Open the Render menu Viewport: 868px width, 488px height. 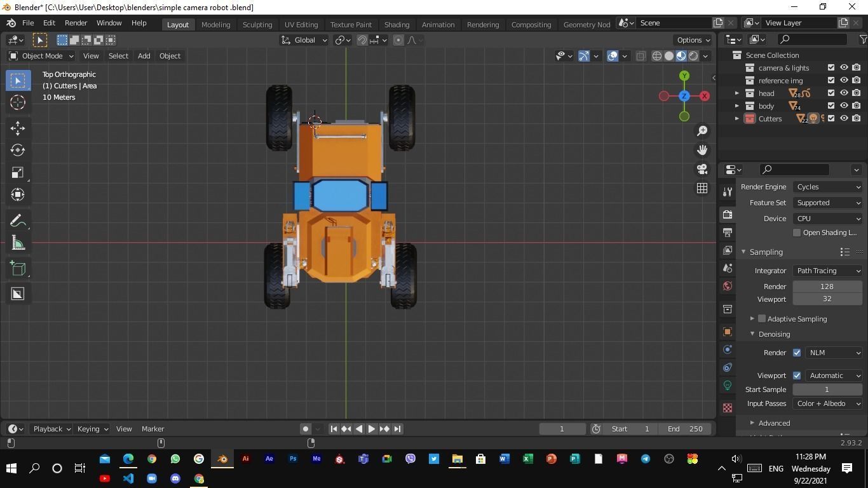click(76, 23)
